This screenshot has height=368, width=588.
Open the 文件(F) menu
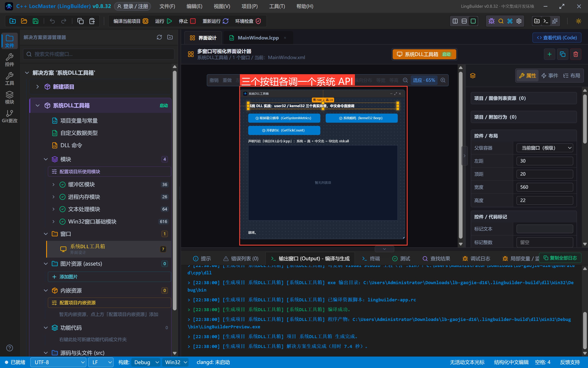[167, 6]
